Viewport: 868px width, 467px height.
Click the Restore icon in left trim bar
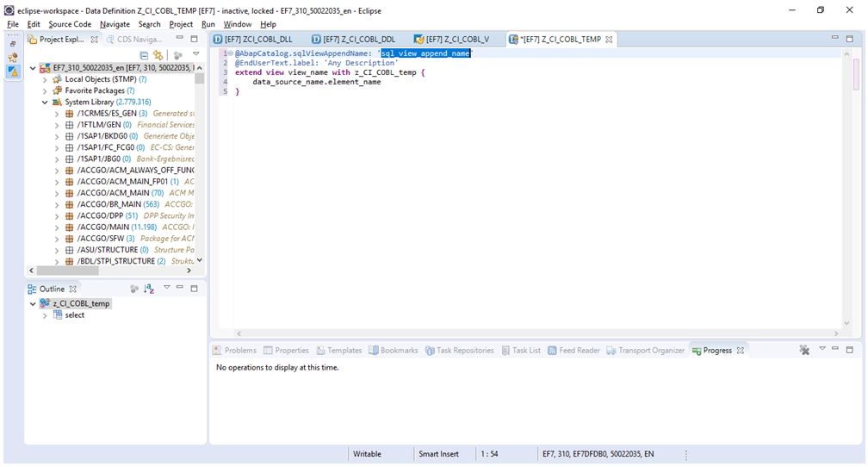(x=13, y=44)
